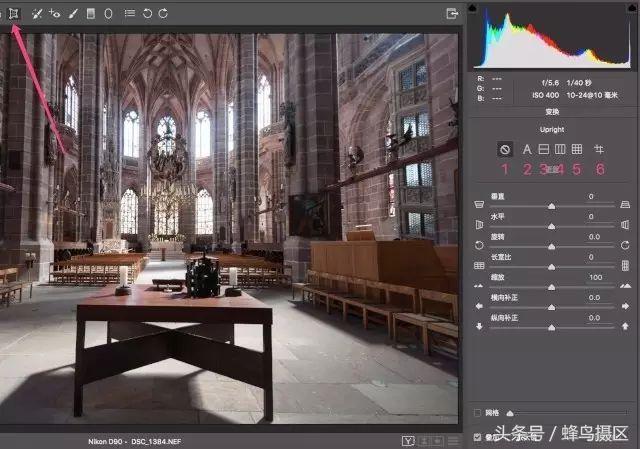Select the Graduated Filter tool
The width and height of the screenshot is (640, 449).
(91, 13)
